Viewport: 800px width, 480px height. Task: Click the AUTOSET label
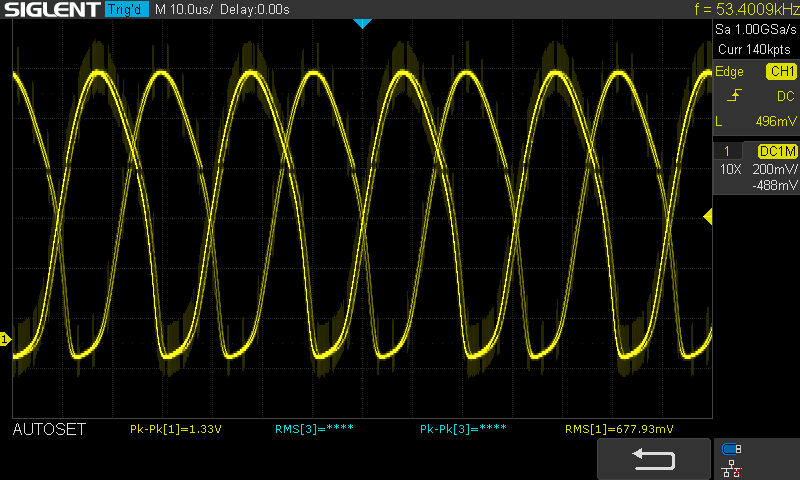click(x=49, y=430)
